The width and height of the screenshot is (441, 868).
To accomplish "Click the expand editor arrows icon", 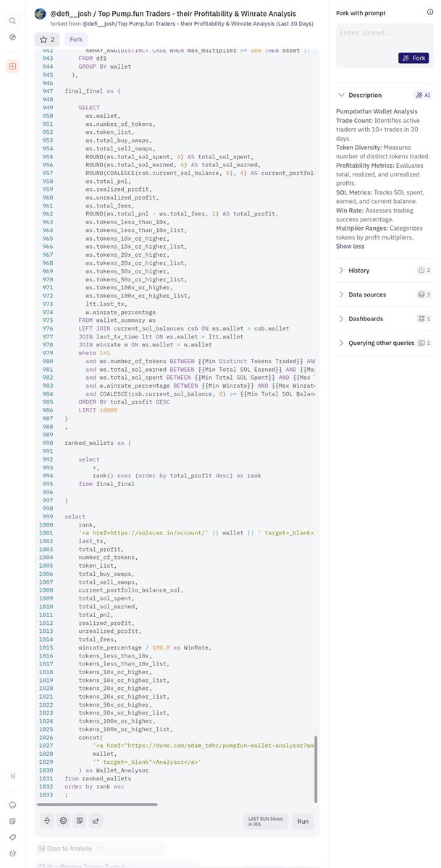I will pyautogui.click(x=48, y=820).
